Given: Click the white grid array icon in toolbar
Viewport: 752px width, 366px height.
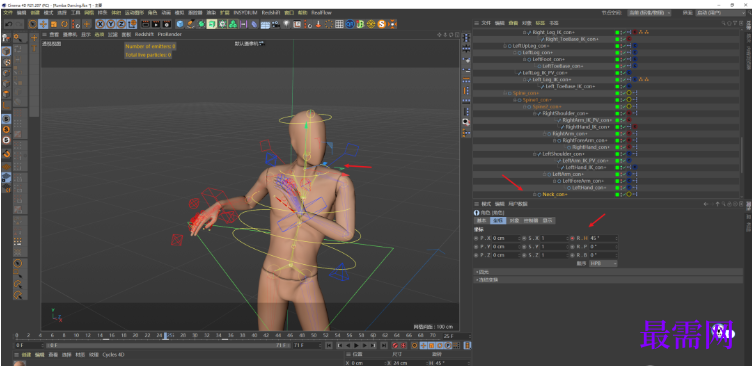Looking at the screenshot, I should point(340,24).
